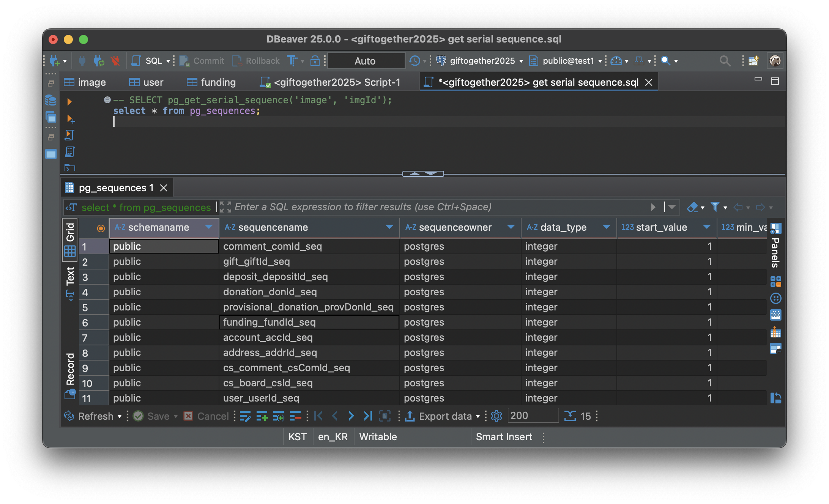This screenshot has height=504, width=829.
Task: Click the Commit button
Action: 202,61
